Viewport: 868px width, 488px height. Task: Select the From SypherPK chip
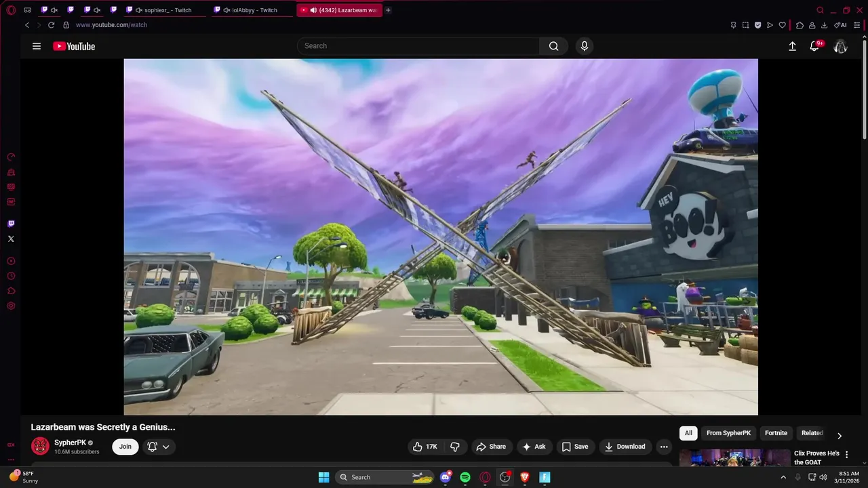[x=728, y=433]
